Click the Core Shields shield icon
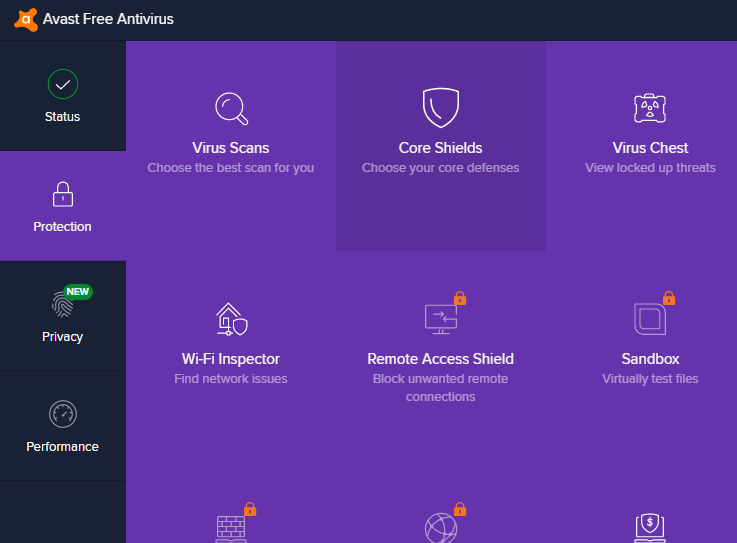737x543 pixels. click(x=440, y=108)
